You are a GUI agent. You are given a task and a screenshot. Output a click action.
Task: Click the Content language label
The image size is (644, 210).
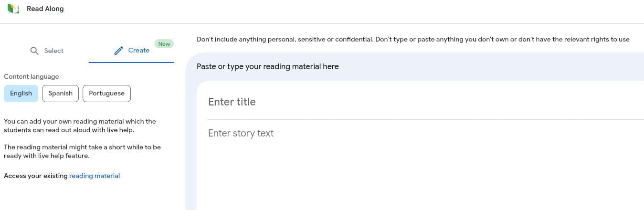click(32, 76)
